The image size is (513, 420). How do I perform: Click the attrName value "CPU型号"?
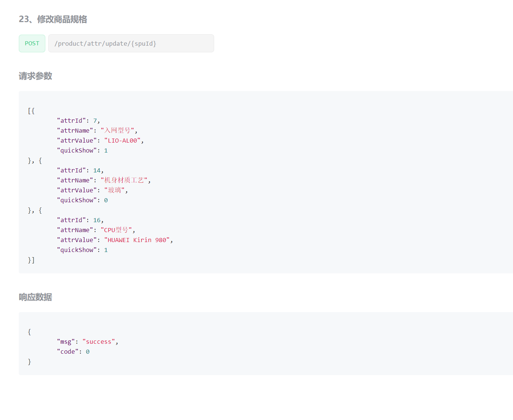(116, 230)
